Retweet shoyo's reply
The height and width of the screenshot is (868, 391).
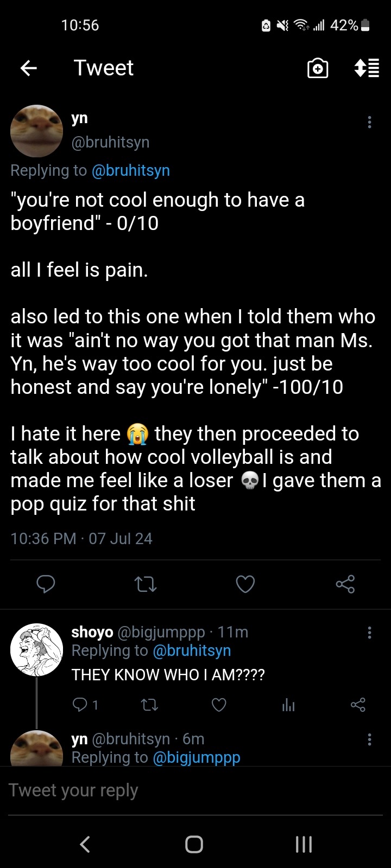click(149, 705)
